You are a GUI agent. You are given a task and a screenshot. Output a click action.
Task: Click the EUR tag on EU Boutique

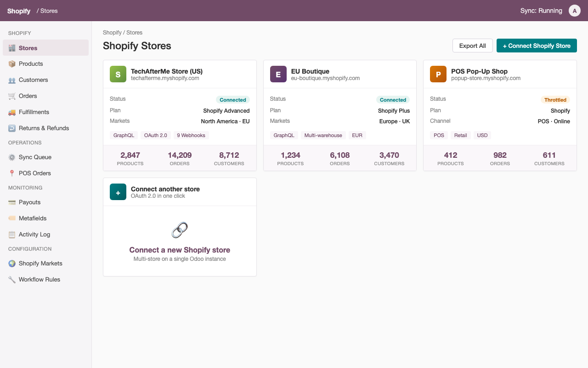[x=357, y=135]
